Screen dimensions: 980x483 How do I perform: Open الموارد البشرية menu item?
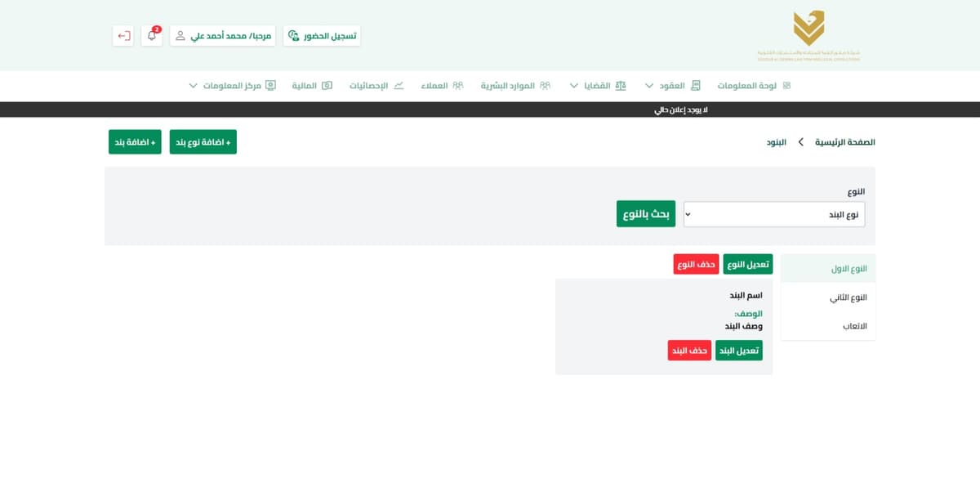click(x=507, y=85)
